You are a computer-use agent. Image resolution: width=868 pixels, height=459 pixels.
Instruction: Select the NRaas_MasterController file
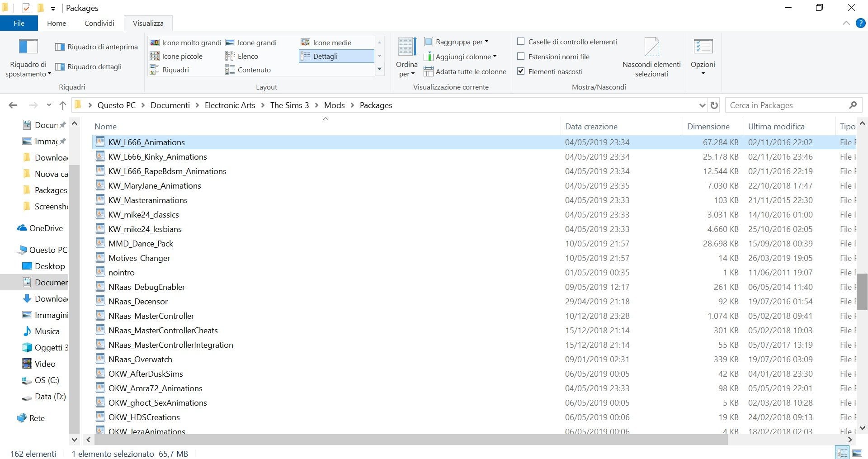[151, 316]
